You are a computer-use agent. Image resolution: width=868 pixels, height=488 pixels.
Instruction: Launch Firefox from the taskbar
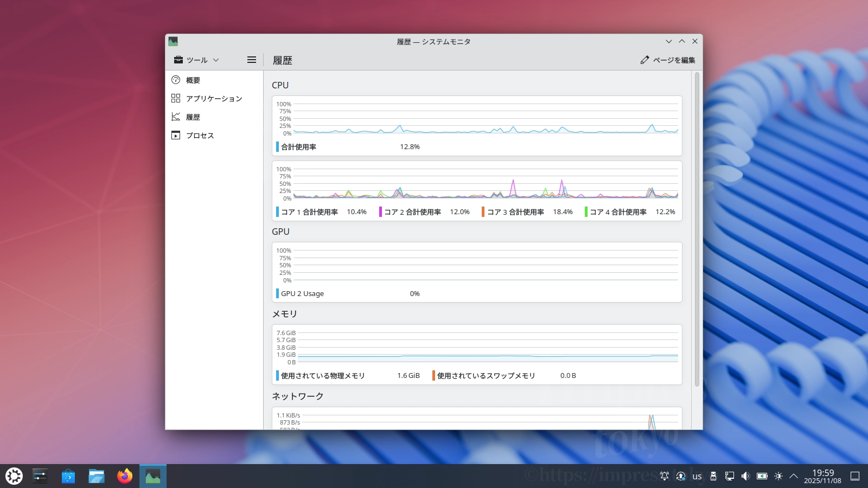(125, 476)
